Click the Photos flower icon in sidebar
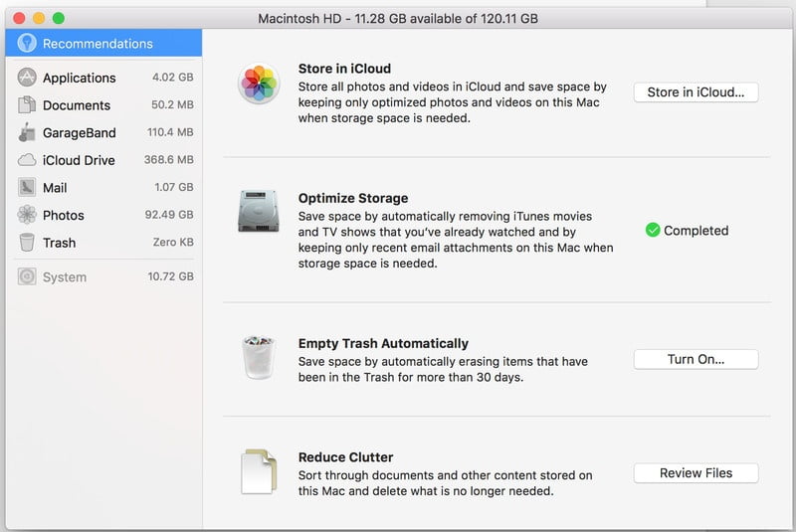 (27, 215)
